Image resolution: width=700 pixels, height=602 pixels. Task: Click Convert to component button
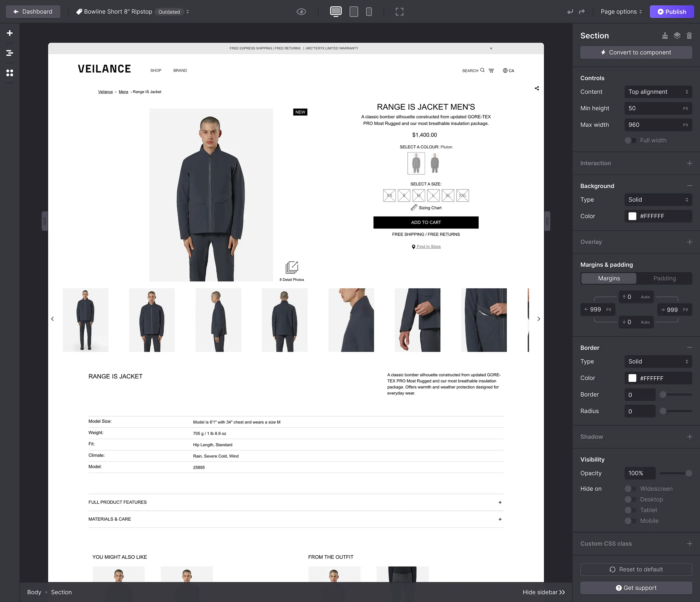[x=636, y=53]
